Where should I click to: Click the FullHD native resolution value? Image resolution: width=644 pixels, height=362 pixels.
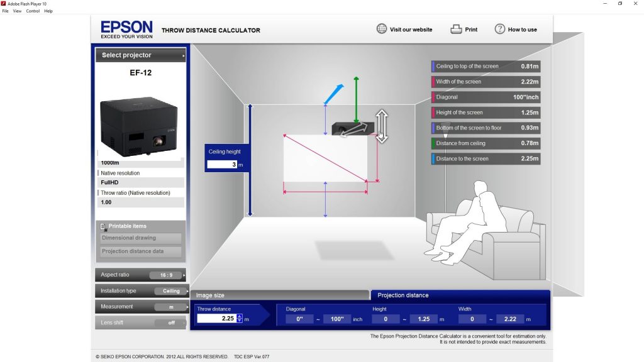(109, 183)
